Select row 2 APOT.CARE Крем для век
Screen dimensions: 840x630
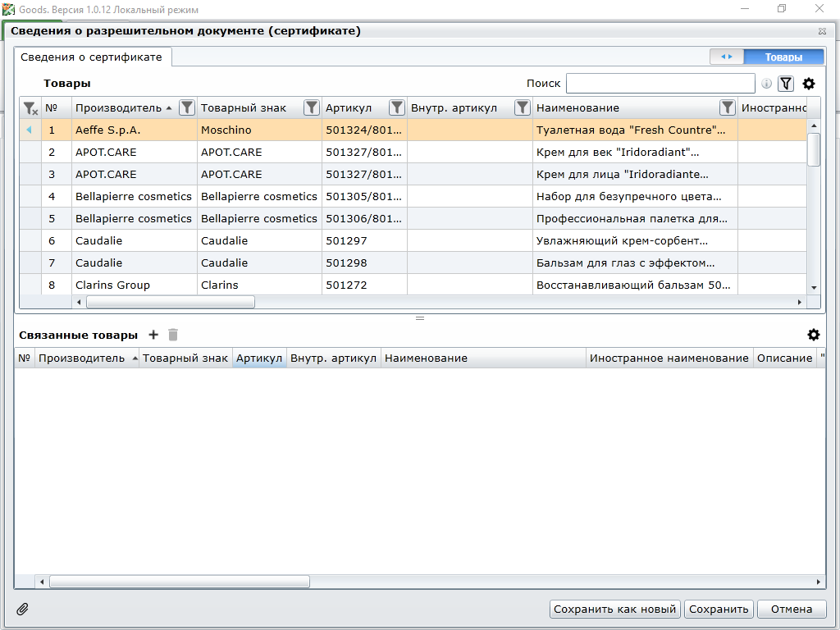(x=413, y=152)
